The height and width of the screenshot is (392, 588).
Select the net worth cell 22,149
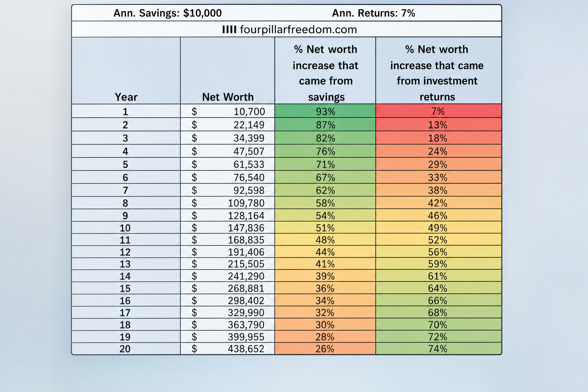coord(228,125)
